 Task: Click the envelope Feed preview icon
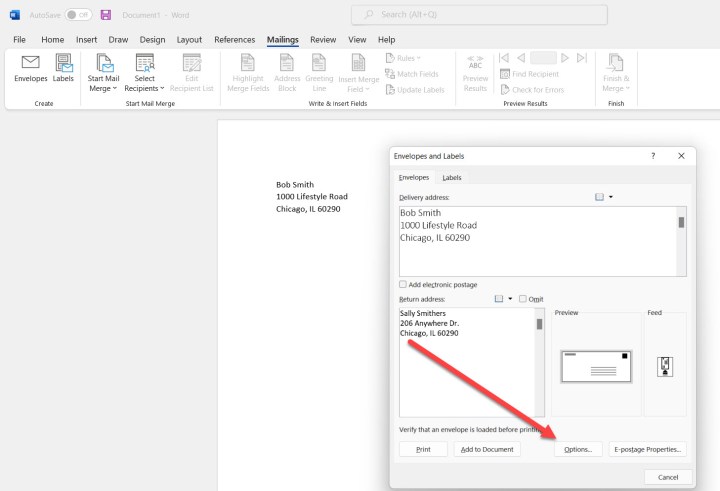tap(663, 367)
